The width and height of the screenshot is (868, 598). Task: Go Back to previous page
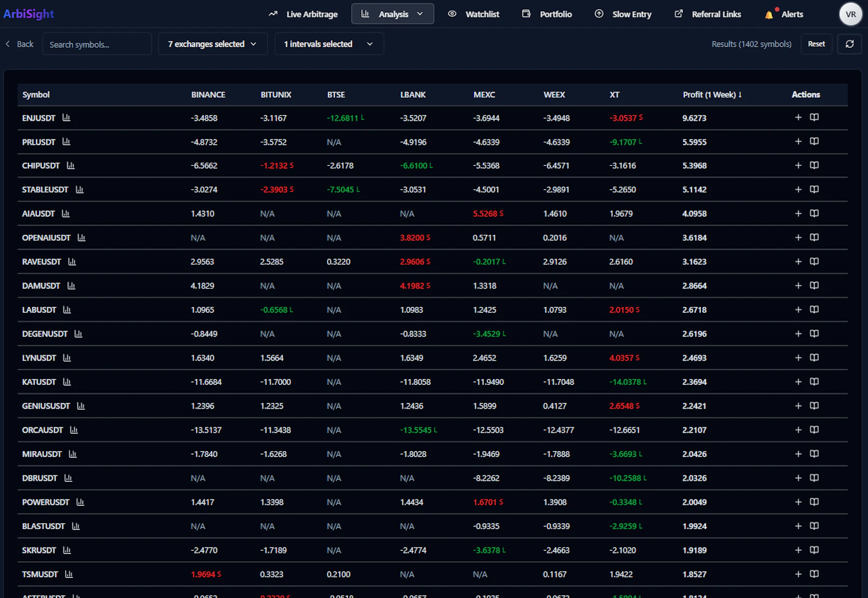tap(20, 44)
